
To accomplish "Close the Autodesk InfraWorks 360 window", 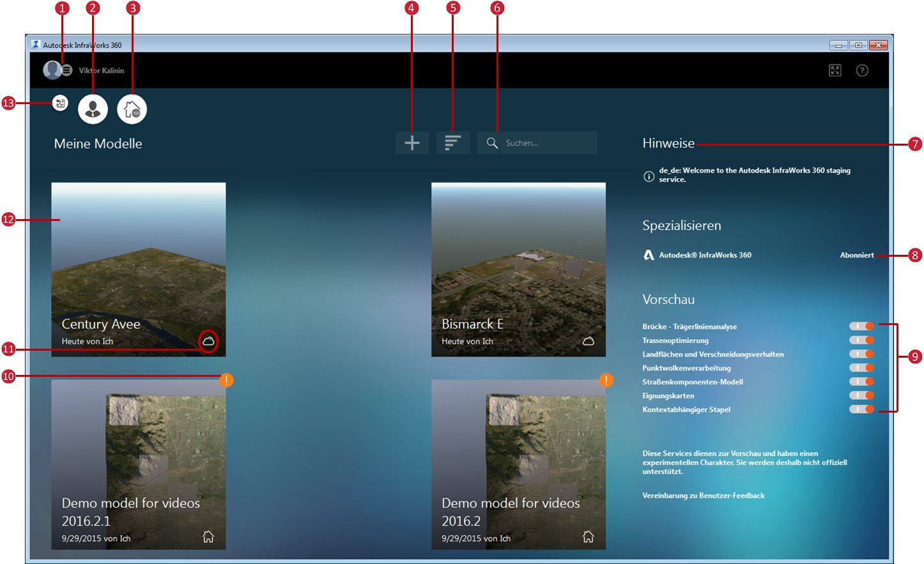I will [879, 45].
